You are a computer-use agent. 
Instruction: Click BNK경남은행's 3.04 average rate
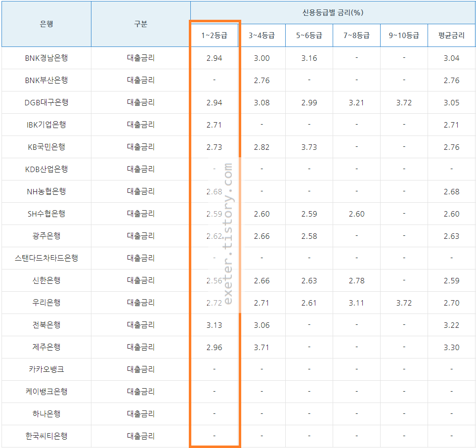(451, 58)
